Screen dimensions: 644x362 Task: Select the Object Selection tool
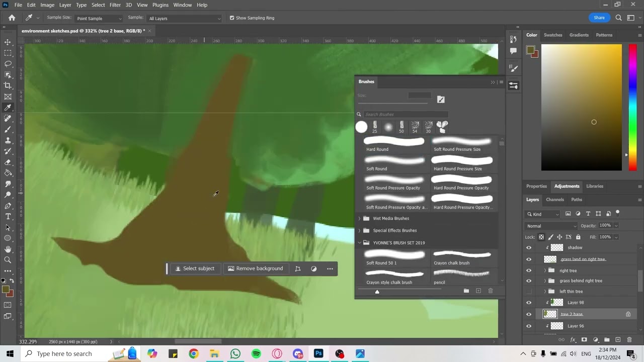point(8,75)
